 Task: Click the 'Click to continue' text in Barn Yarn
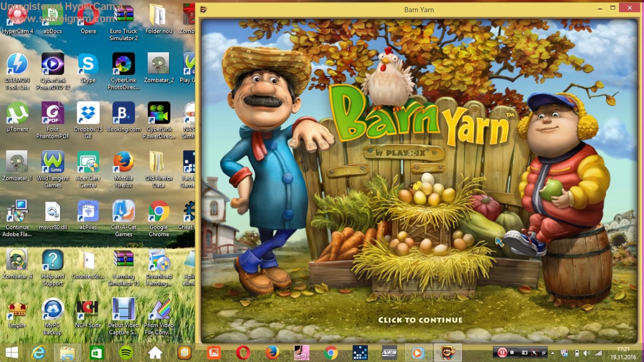pos(420,320)
